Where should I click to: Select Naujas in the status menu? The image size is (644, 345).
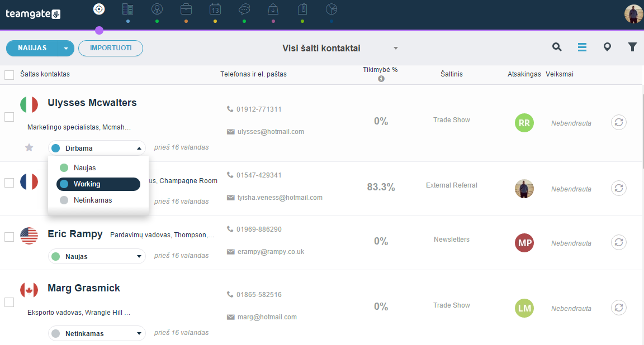point(98,168)
